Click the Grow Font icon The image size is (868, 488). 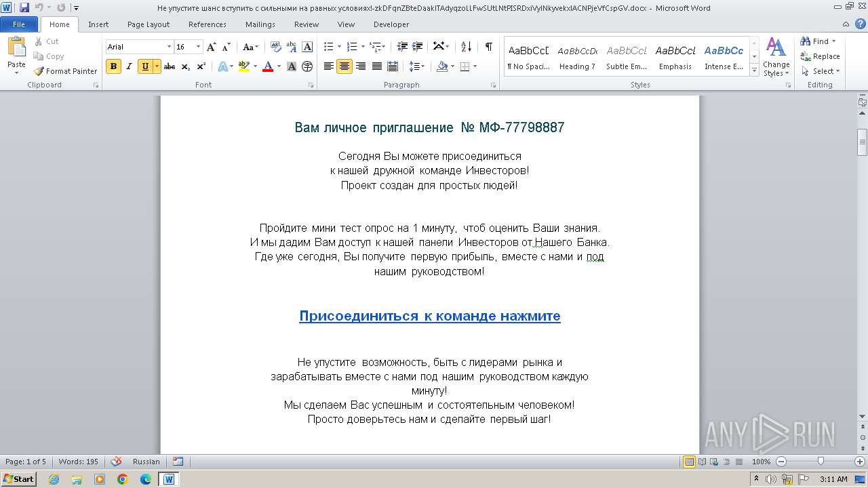coord(212,47)
